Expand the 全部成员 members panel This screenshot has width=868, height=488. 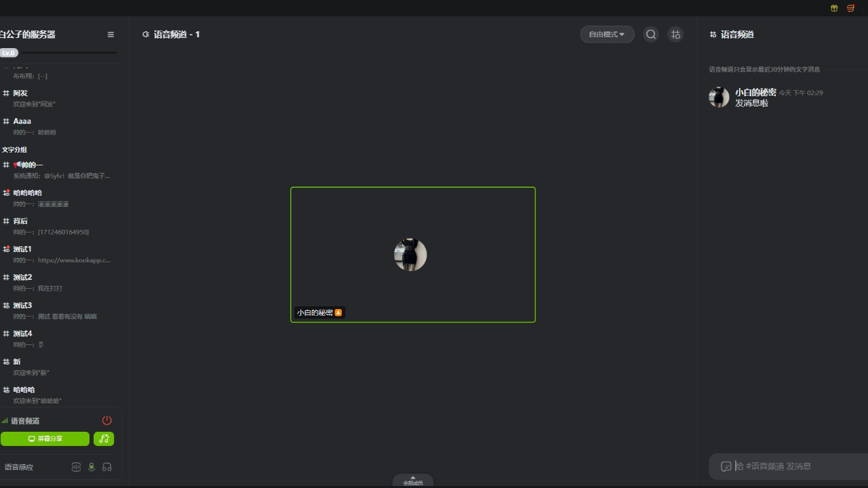click(412, 481)
